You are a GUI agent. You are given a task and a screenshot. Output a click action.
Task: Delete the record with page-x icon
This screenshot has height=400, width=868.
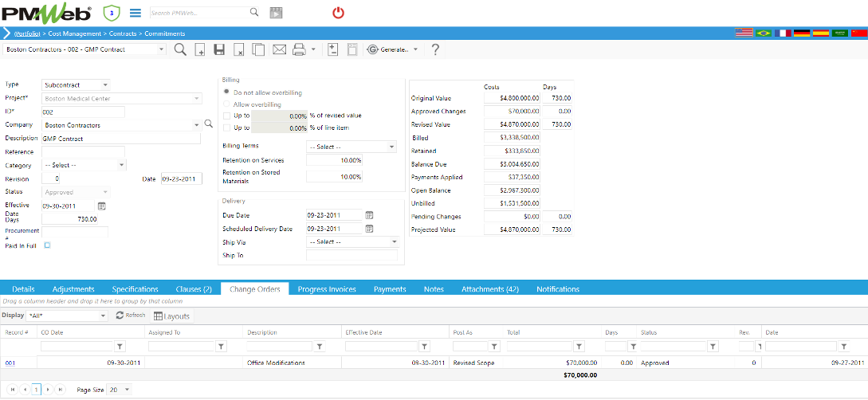(238, 49)
